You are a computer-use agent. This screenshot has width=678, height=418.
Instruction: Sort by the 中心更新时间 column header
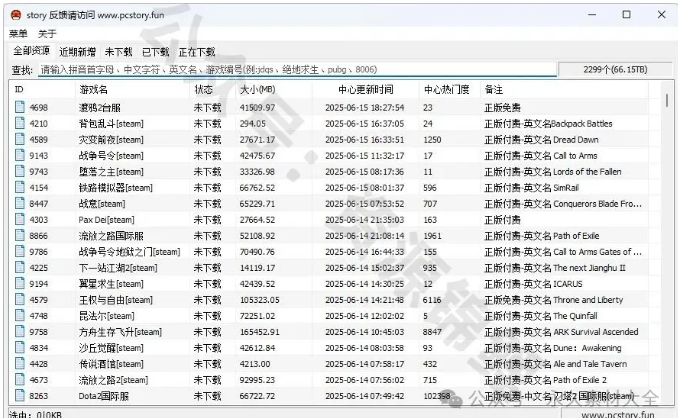[365, 89]
